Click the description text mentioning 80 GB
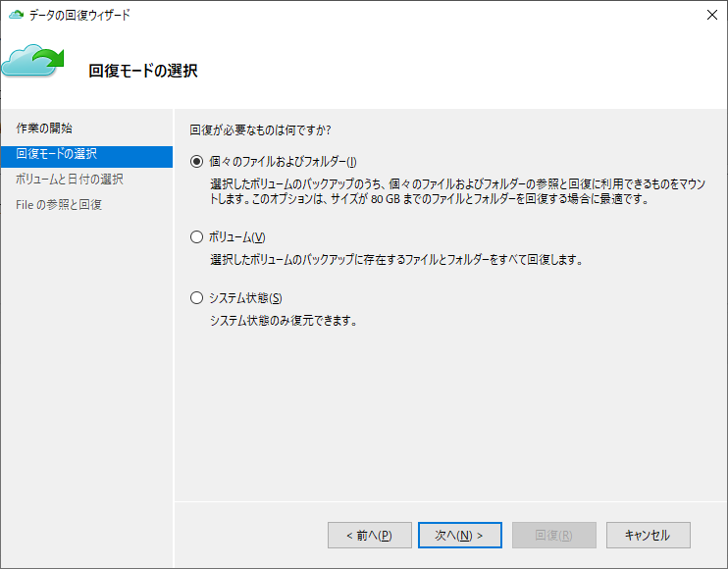The height and width of the screenshot is (569, 728). (458, 191)
